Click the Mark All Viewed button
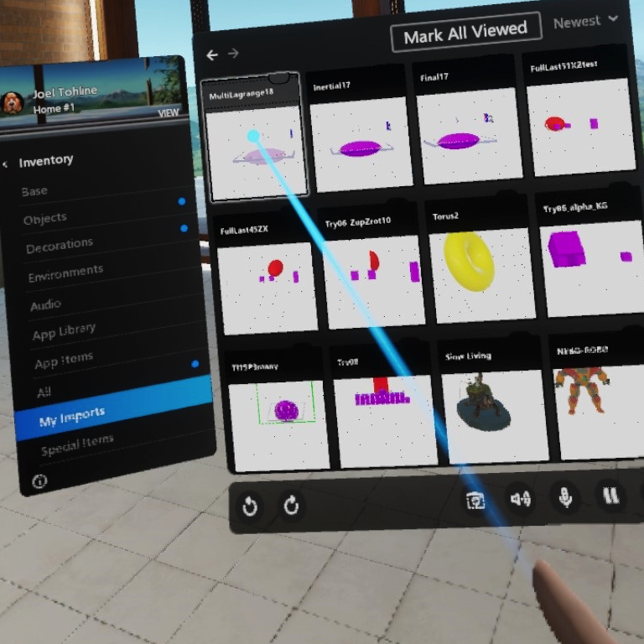The height and width of the screenshot is (644, 644). pos(465,34)
